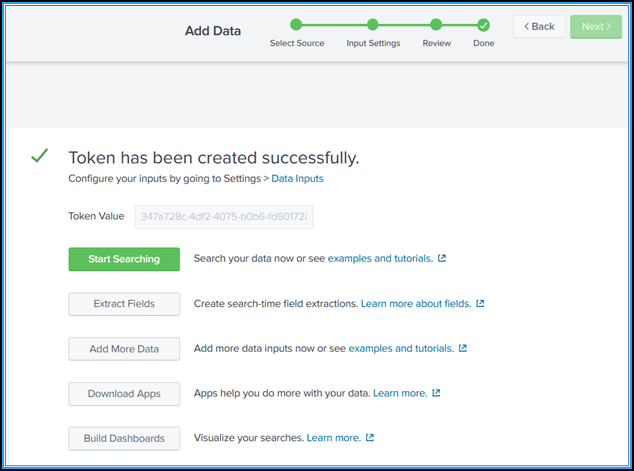Click the Download Apps button
Screen dimensions: 634x471
(124, 394)
